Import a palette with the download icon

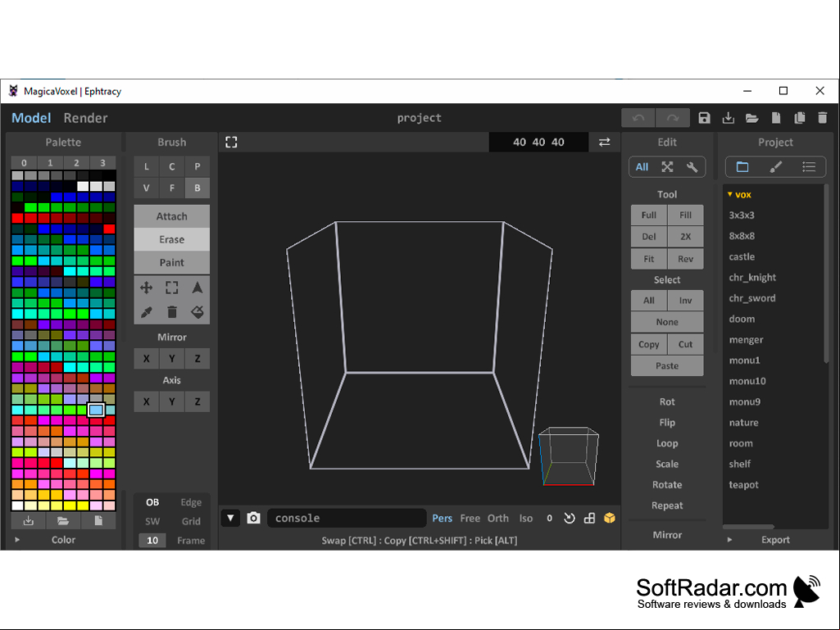(x=29, y=521)
